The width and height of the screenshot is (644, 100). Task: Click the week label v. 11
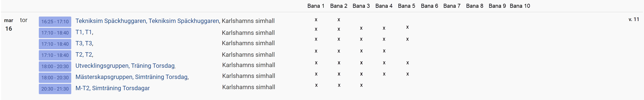[x=633, y=19]
